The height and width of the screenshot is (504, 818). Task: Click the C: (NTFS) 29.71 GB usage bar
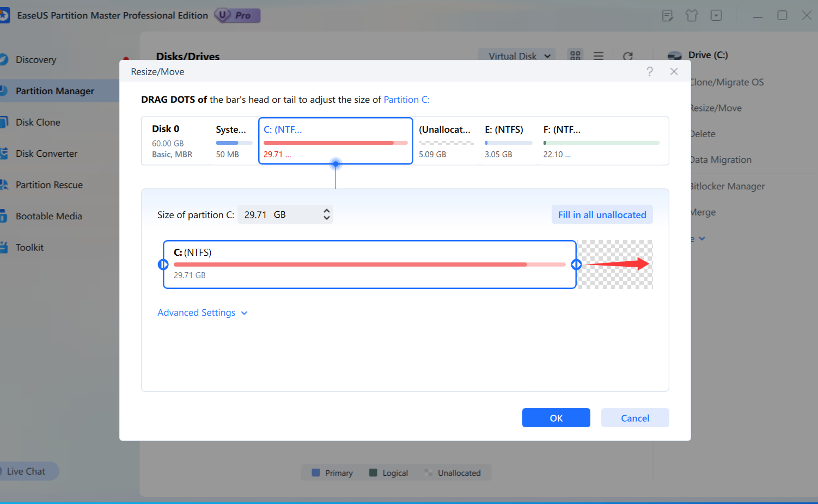pyautogui.click(x=370, y=265)
